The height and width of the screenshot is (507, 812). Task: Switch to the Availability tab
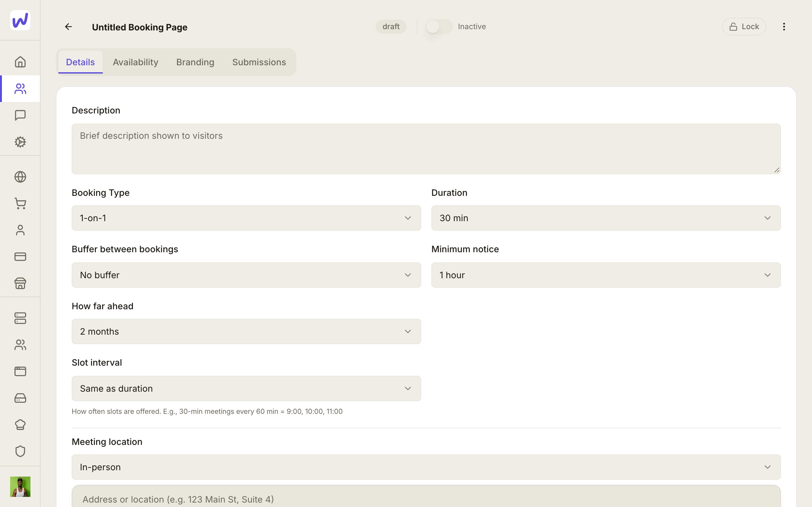point(135,62)
